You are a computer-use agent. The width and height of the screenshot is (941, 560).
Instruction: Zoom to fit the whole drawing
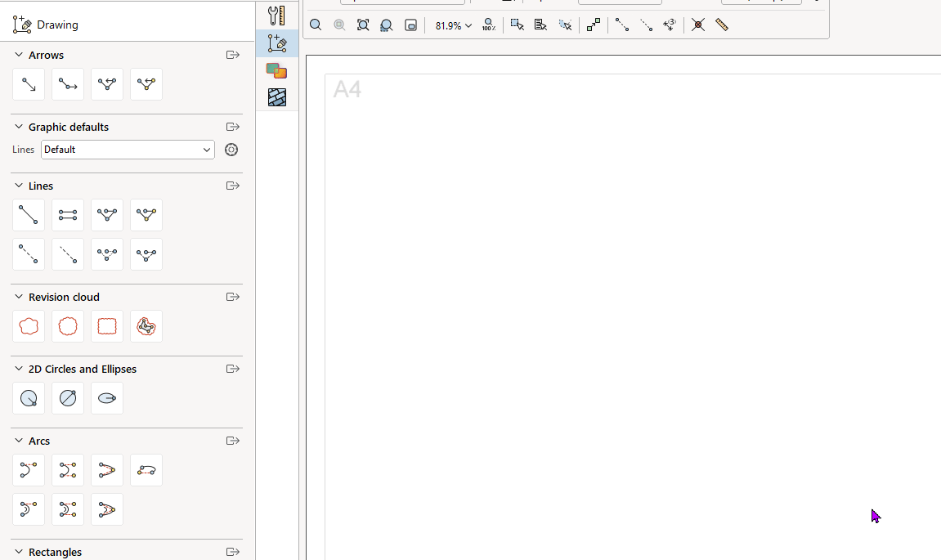click(x=363, y=25)
